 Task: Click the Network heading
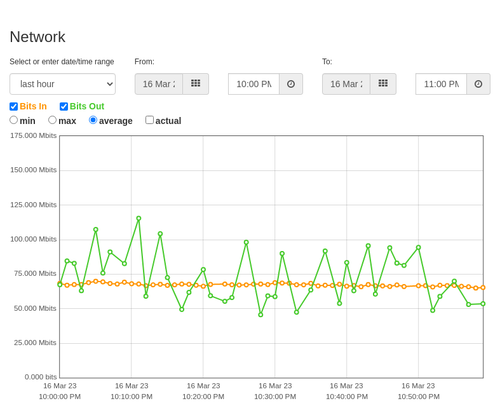37,37
